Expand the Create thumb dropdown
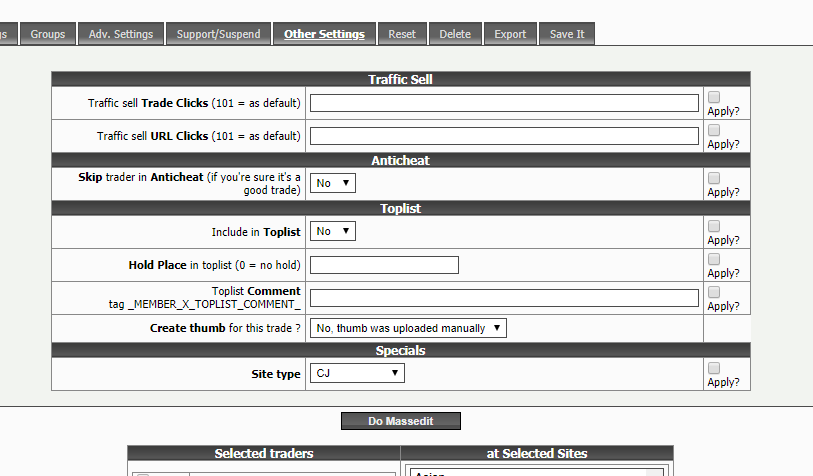Image resolution: width=813 pixels, height=476 pixels. (408, 328)
